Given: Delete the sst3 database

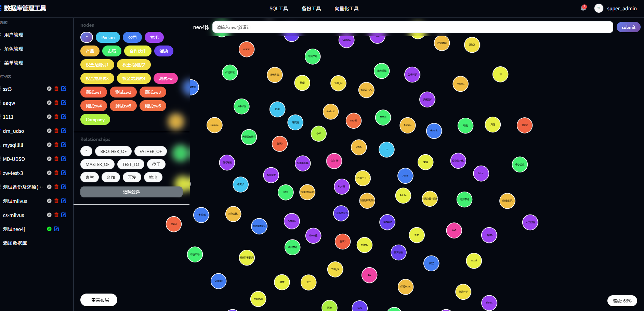Looking at the screenshot, I should point(56,89).
